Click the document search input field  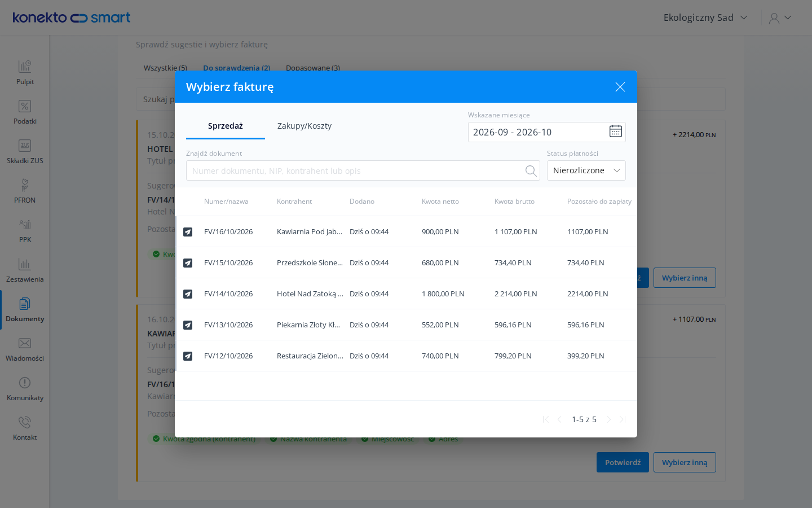pos(363,170)
